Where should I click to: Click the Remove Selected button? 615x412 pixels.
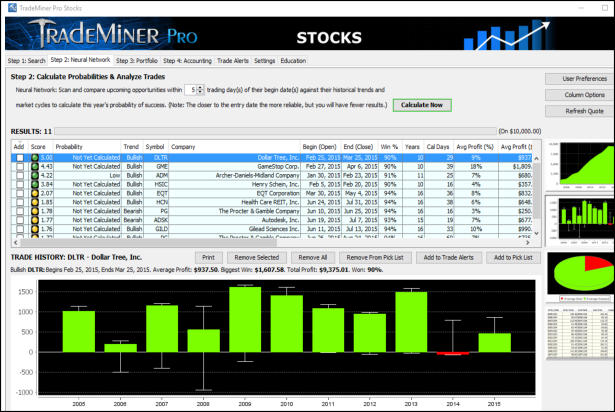point(257,257)
